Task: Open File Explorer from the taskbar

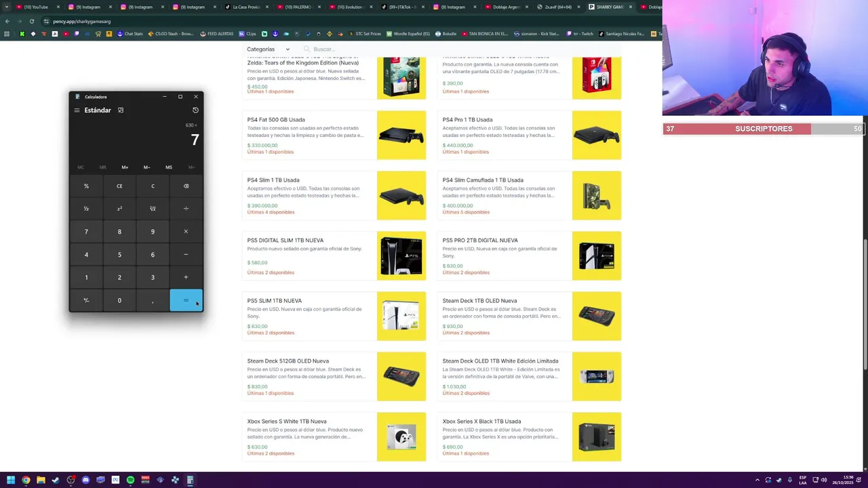Action: (41, 480)
